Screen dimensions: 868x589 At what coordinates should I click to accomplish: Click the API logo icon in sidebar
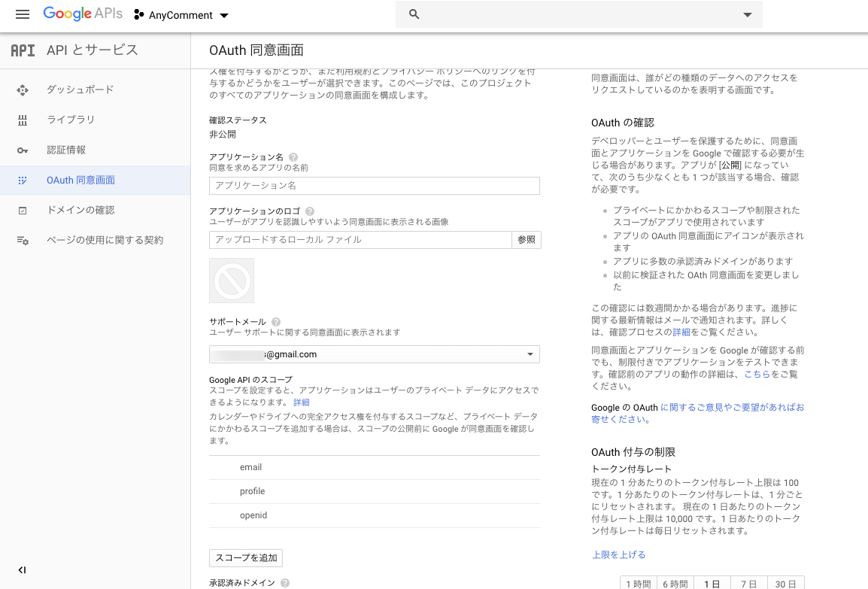coord(23,50)
